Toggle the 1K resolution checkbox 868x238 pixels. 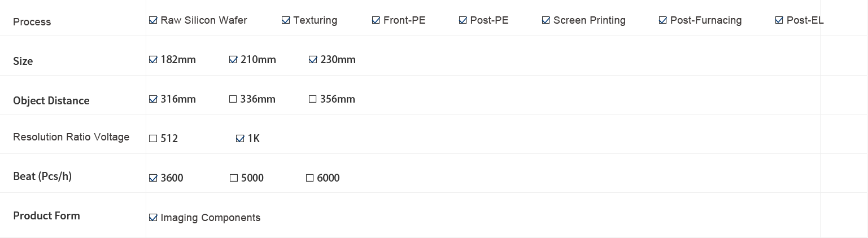(x=240, y=139)
